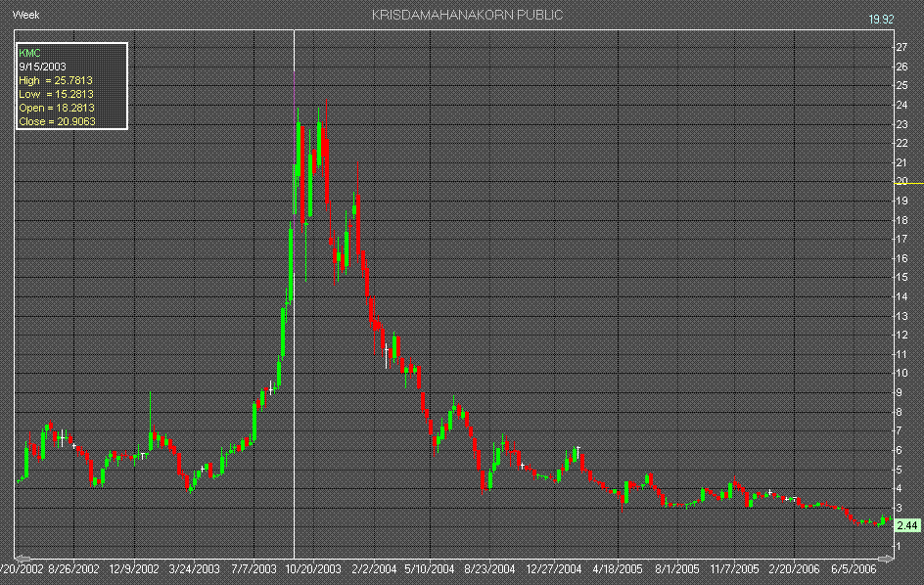Click the 5 price axis label
Screen dimensions: 924x585
899,470
